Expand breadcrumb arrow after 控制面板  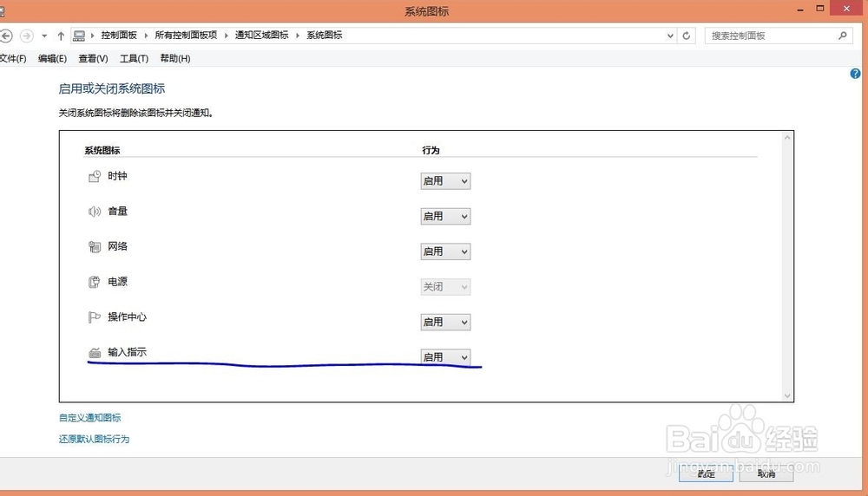(x=146, y=36)
